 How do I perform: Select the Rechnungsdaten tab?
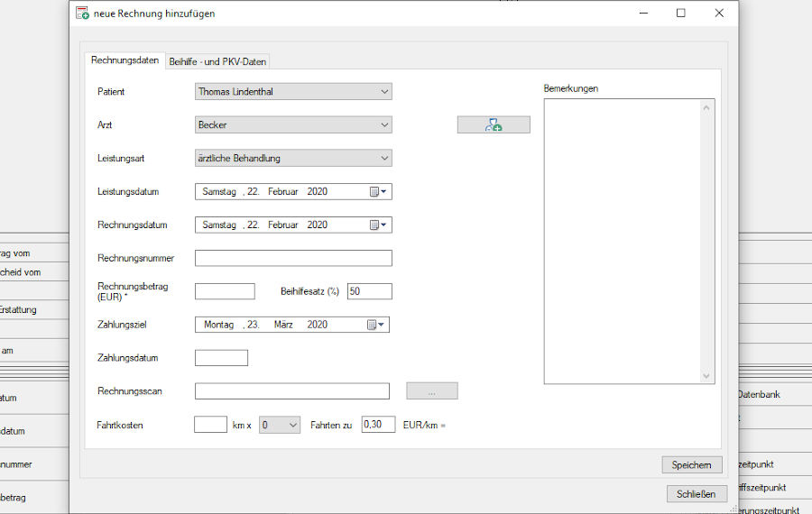[125, 60]
